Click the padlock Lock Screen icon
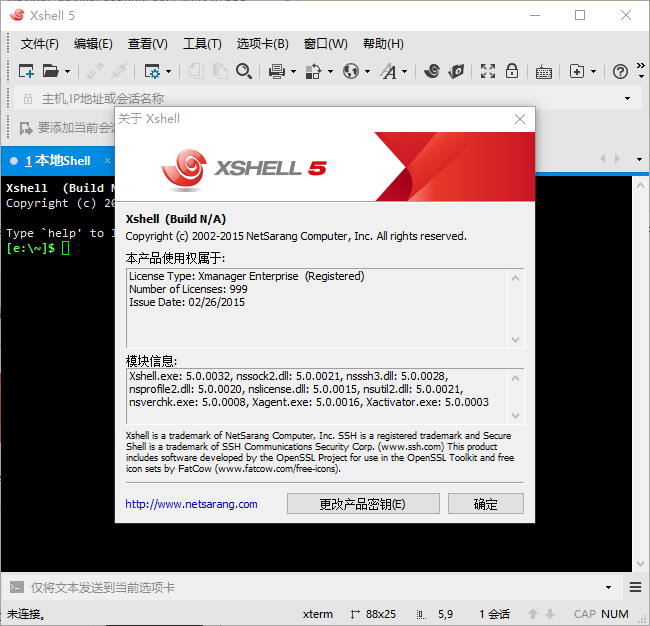 (512, 71)
